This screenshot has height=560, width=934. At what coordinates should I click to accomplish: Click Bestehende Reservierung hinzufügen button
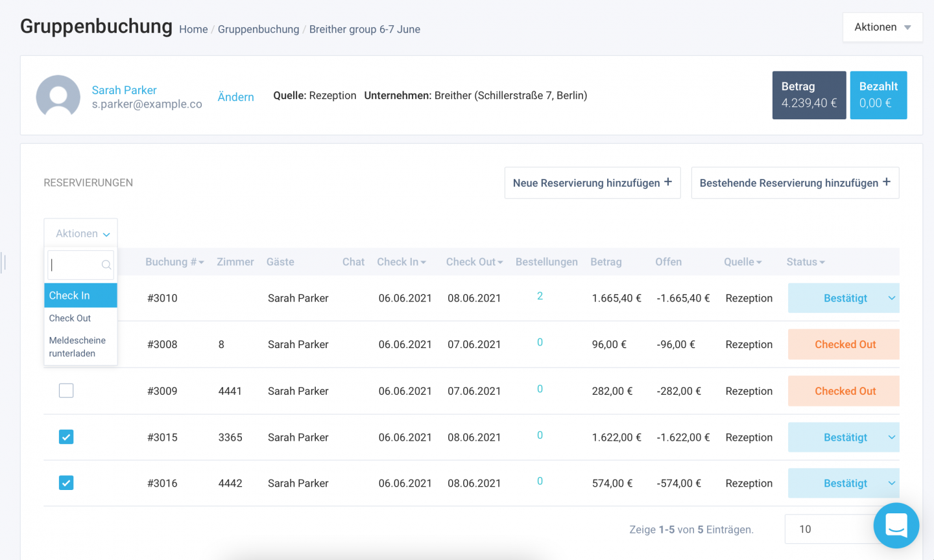click(x=795, y=183)
